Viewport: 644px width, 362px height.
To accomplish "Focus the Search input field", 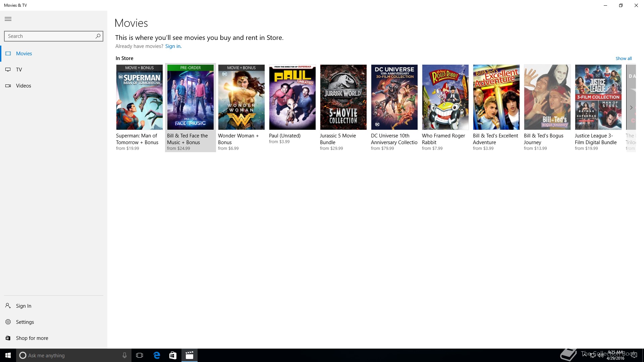I will pyautogui.click(x=54, y=36).
